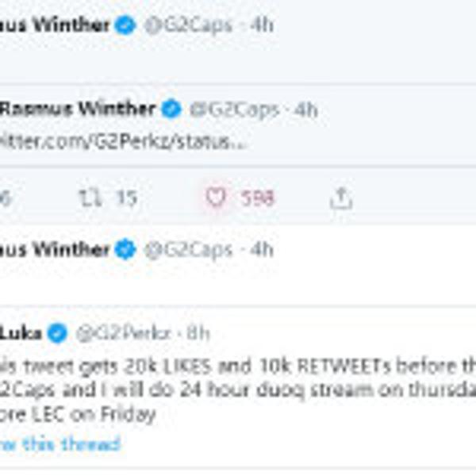Click the share icon under the tweet
This screenshot has width=476, height=476.
(340, 198)
